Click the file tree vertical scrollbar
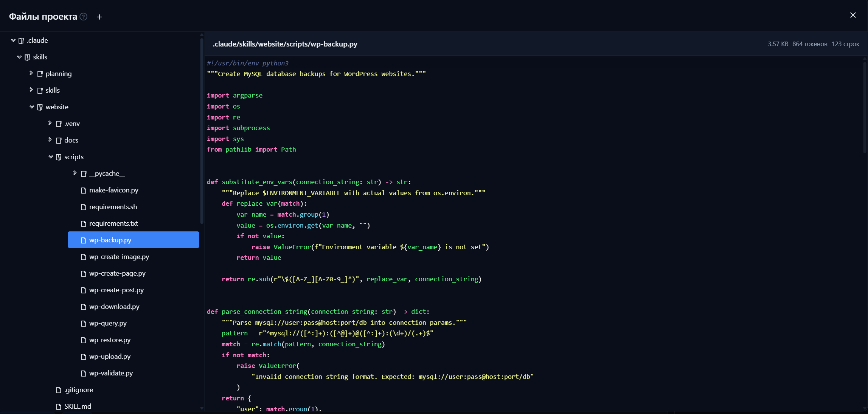The image size is (868, 414). (202, 130)
